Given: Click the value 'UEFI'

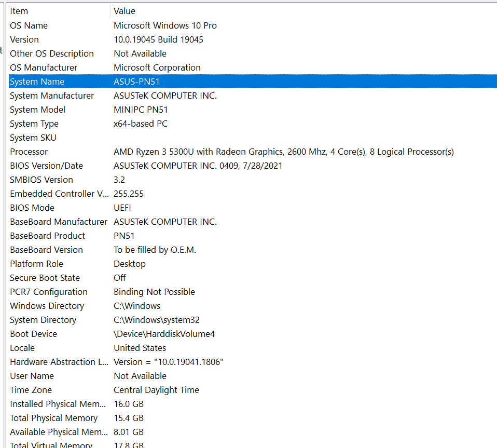Looking at the screenshot, I should pos(122,208).
